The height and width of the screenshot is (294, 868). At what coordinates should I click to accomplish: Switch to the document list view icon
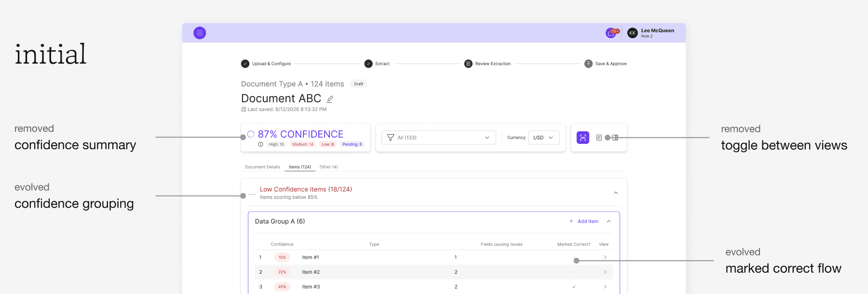pos(599,138)
